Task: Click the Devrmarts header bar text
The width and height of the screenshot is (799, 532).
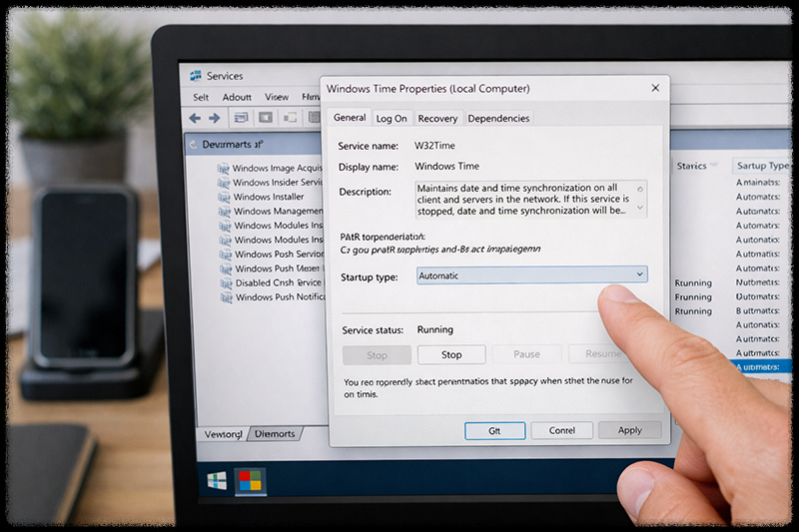Action: point(233,145)
